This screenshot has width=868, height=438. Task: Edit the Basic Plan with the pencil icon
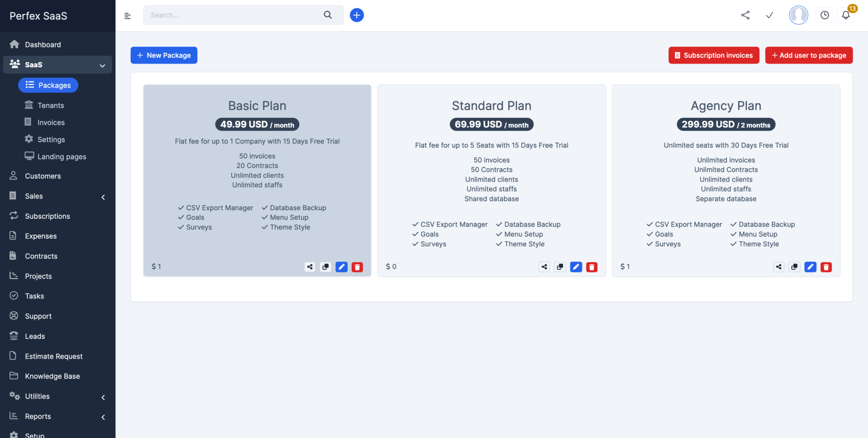point(341,267)
